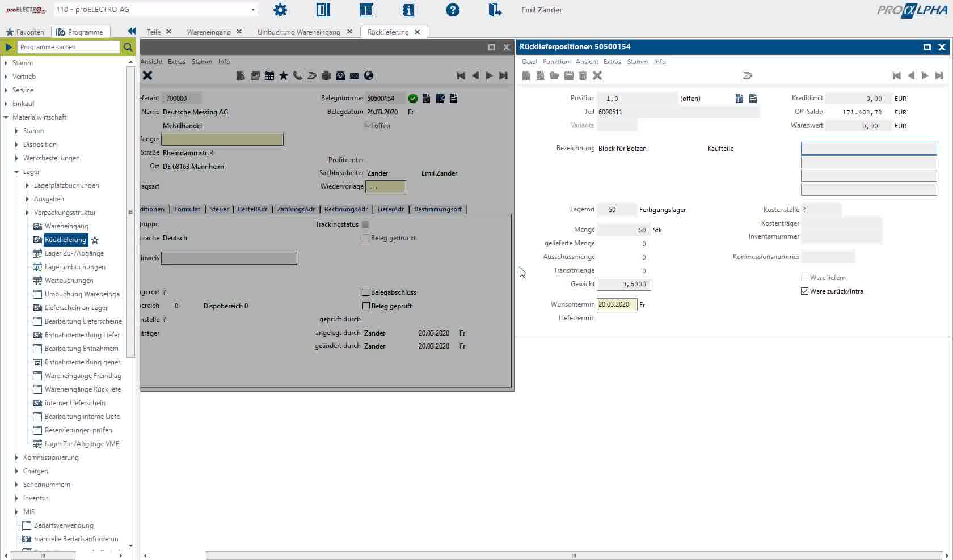Open the help question mark icon

pos(453,10)
